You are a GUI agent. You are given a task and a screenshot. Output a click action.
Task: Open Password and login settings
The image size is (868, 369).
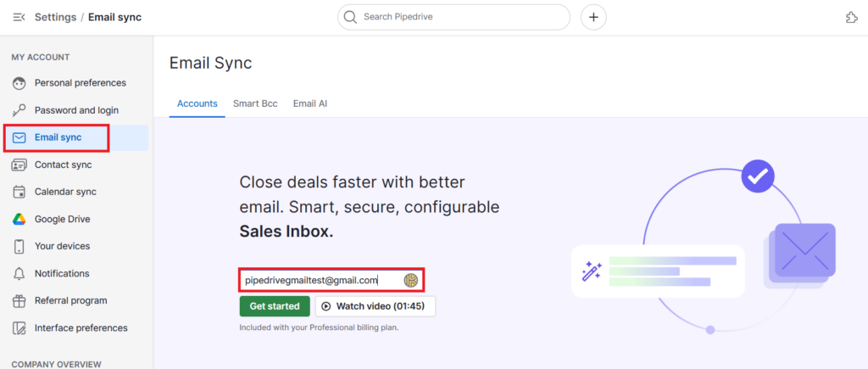click(75, 110)
